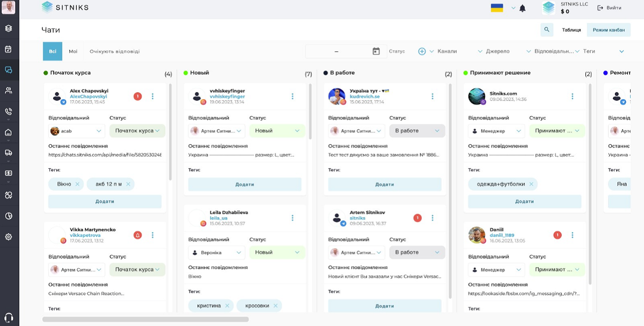Click the SITNIKS logo
The height and width of the screenshot is (326, 644).
tap(65, 8)
